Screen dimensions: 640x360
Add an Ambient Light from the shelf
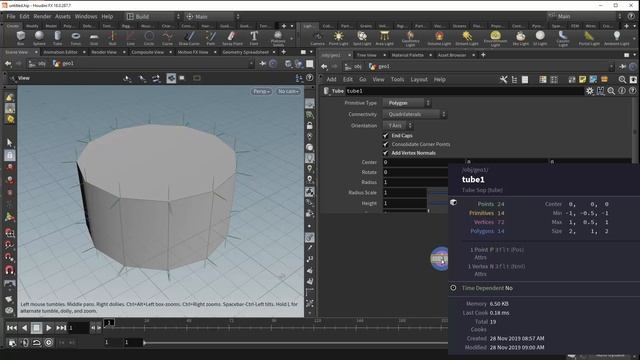616,38
